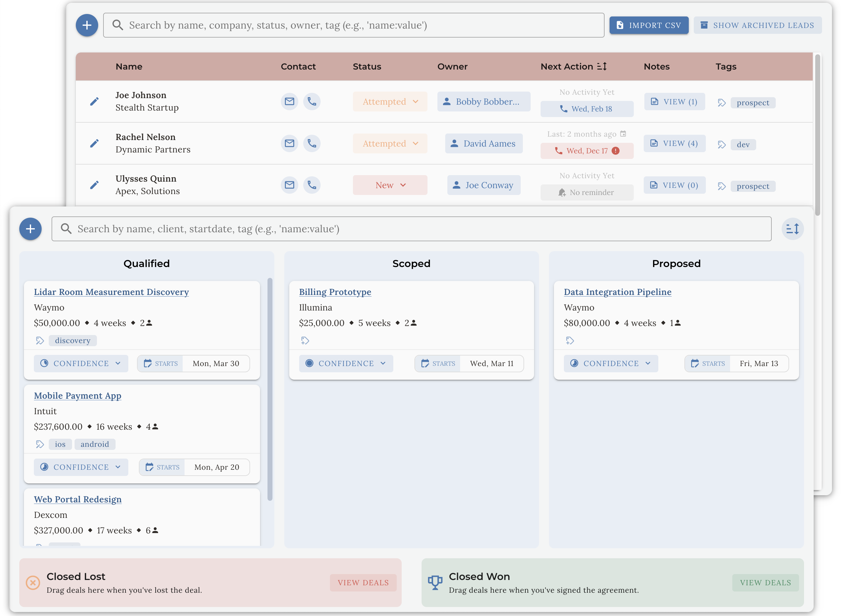Screen dimensions: 841x616
Task: Click the calendar icon on Rachel Nelson's last activity
Action: click(622, 133)
